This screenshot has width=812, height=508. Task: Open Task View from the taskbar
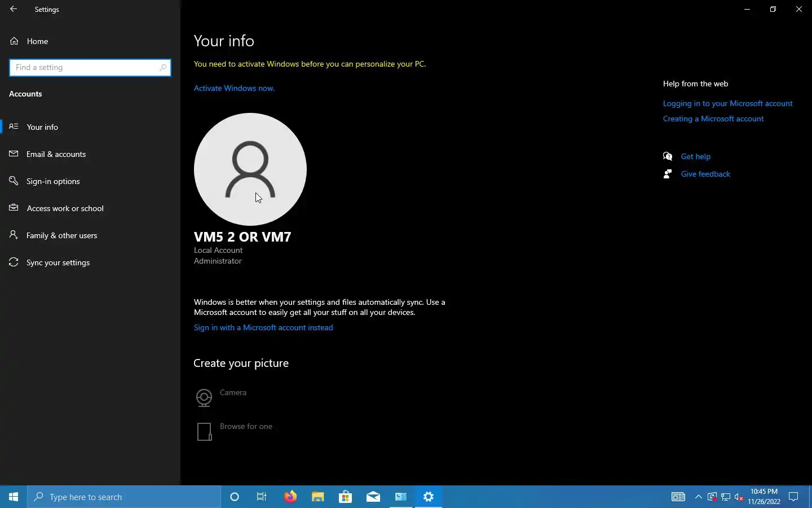262,497
